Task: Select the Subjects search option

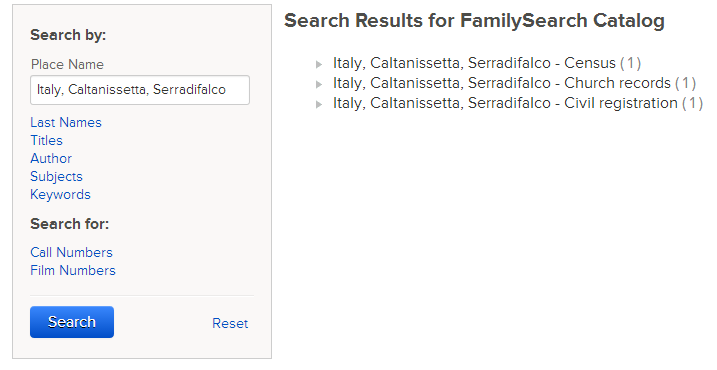Action: (x=56, y=177)
